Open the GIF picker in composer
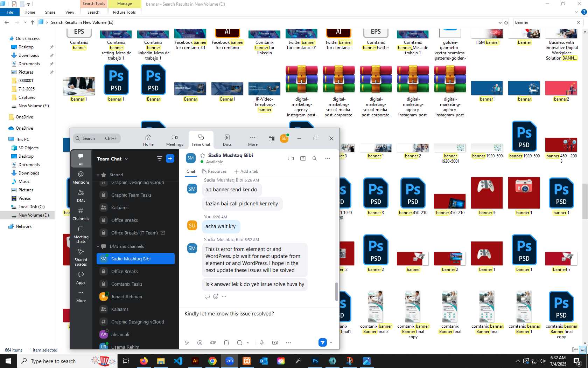588x368 pixels. coord(213,343)
